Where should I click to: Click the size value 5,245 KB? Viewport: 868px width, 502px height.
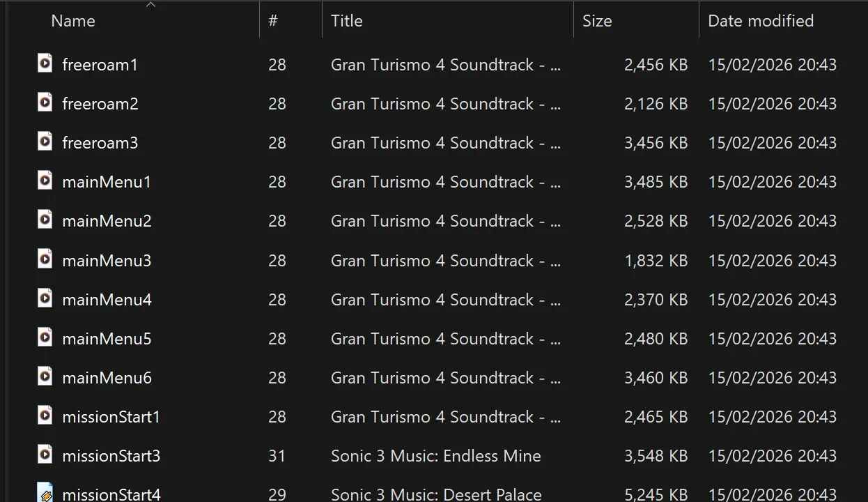point(656,494)
